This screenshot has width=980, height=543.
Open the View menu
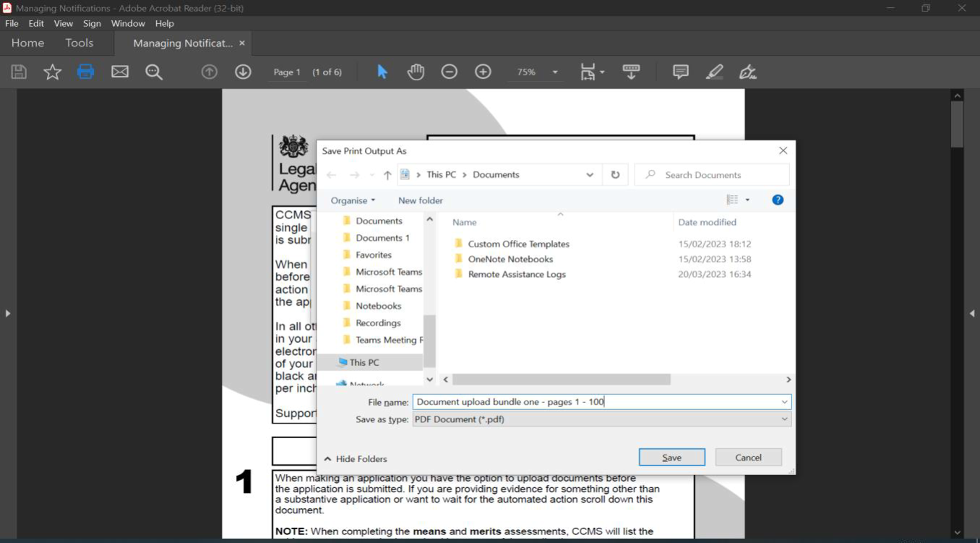point(63,23)
